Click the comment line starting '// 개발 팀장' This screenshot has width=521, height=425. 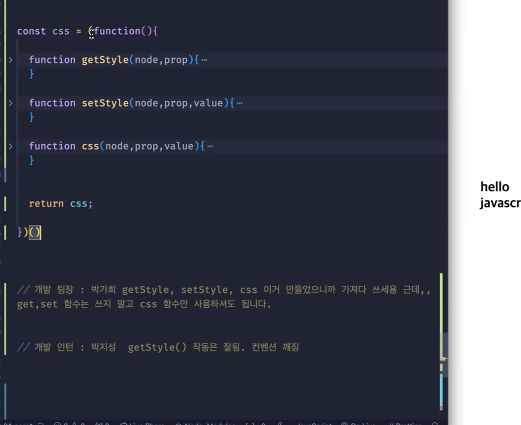[224, 290]
